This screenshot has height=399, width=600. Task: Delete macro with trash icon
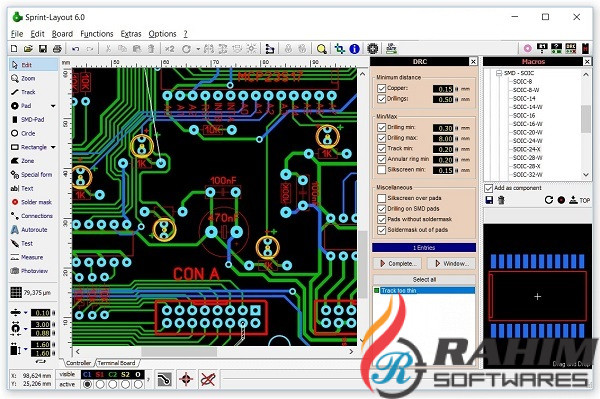[501, 200]
